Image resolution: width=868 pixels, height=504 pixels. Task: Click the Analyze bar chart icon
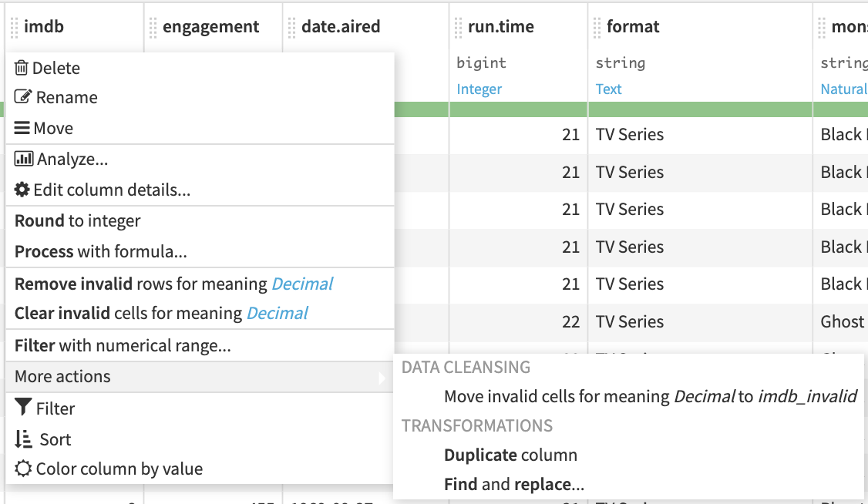[x=24, y=159]
